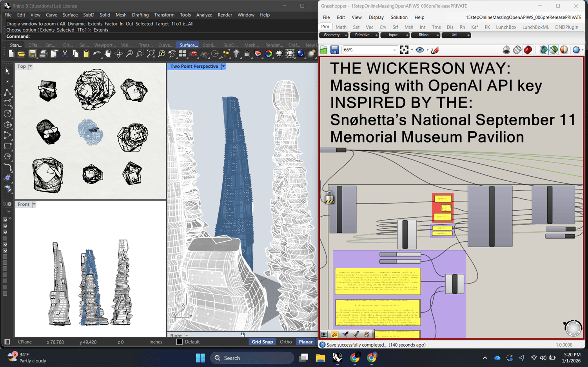Image resolution: width=588 pixels, height=367 pixels.
Task: Open the Front viewport dropdown arrow
Action: pyautogui.click(x=34, y=204)
